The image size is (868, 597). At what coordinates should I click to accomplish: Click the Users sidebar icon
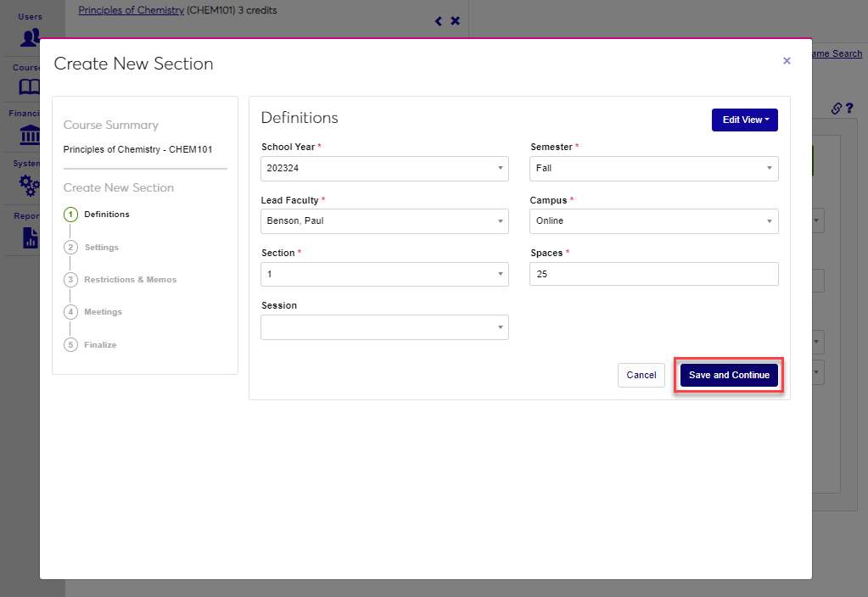coord(31,37)
